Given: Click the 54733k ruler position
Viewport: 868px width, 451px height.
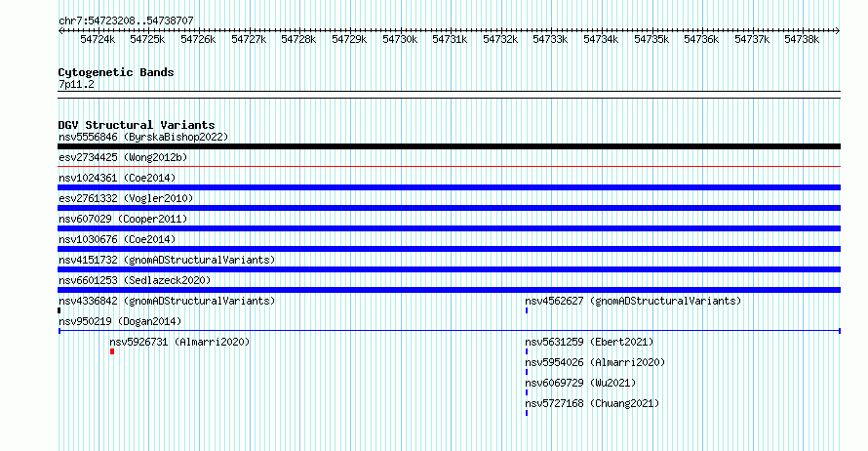Looking at the screenshot, I should (x=550, y=39).
